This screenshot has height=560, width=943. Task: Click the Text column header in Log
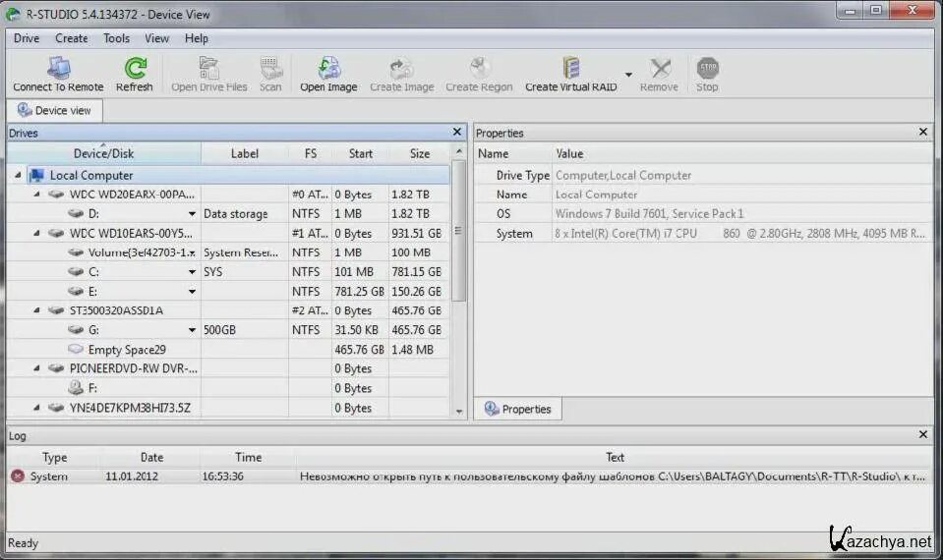point(615,457)
